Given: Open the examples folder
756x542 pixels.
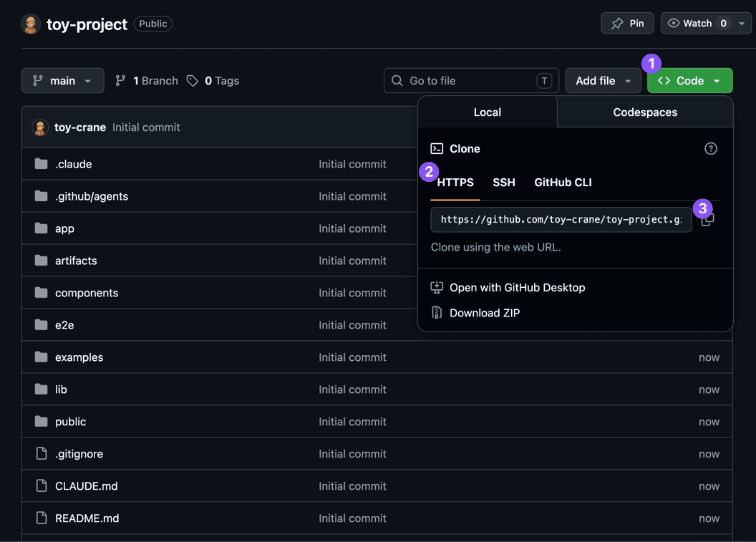Looking at the screenshot, I should [x=79, y=357].
